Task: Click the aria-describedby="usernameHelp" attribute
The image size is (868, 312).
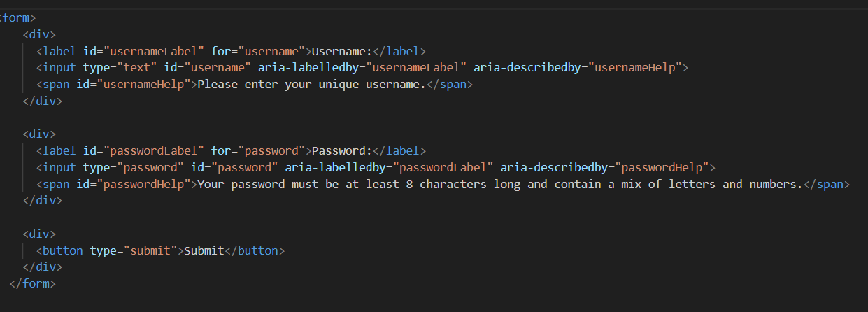Action: [x=577, y=68]
